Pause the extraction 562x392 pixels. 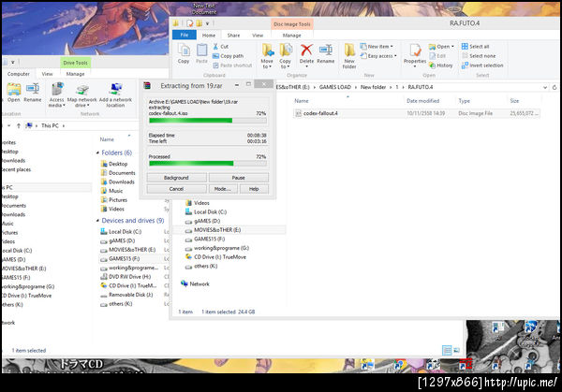pos(238,178)
